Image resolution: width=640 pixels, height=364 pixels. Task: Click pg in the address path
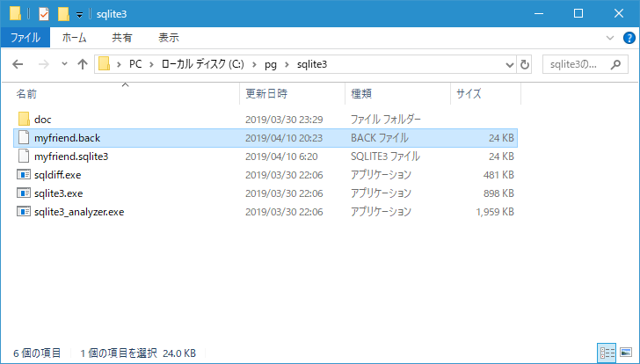tap(270, 64)
